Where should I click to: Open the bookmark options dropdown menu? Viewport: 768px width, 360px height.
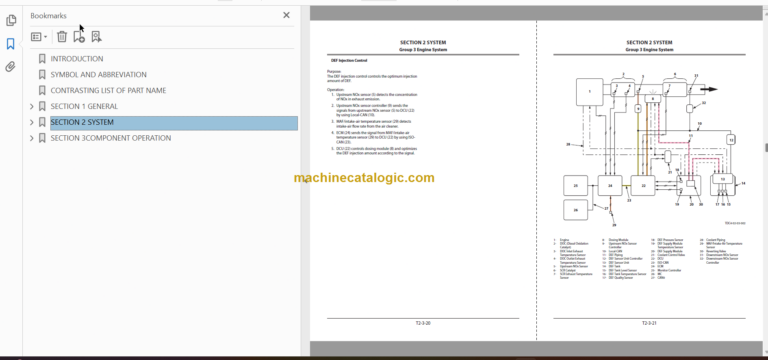click(x=39, y=37)
